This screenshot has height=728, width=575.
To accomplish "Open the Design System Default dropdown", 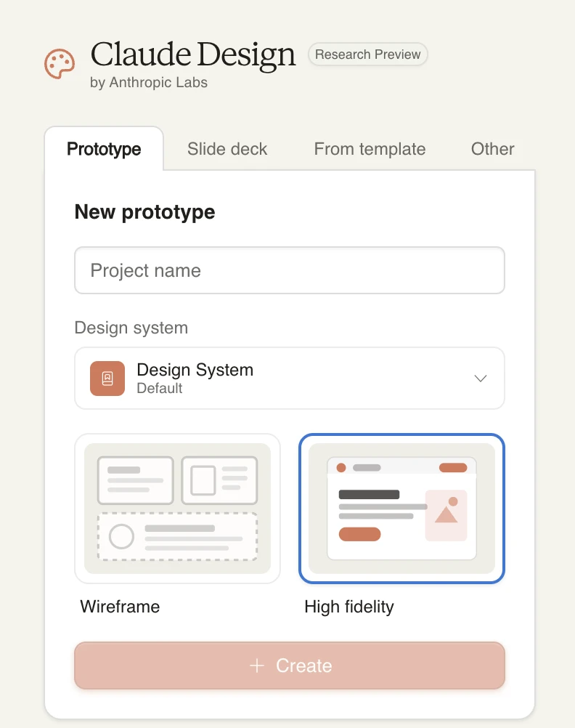I will tap(289, 379).
